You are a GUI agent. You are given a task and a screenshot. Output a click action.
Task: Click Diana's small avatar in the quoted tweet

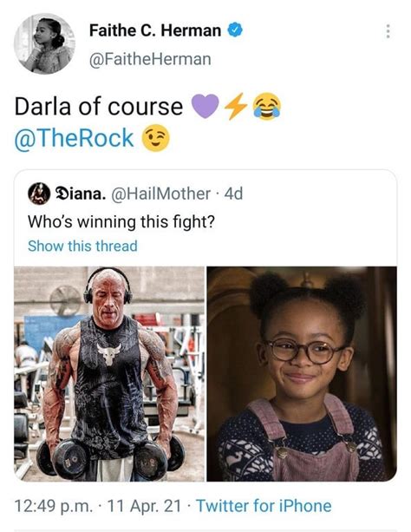coord(39,194)
